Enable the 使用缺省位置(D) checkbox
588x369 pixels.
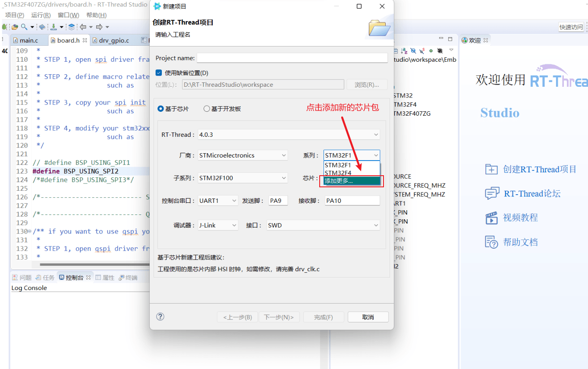158,73
